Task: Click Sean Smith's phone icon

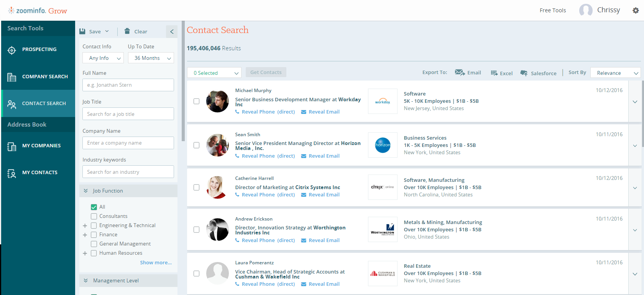Action: (237, 156)
